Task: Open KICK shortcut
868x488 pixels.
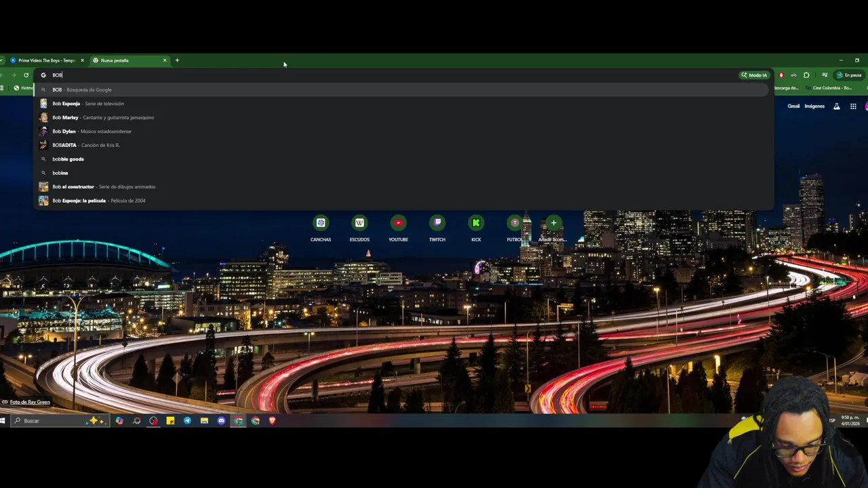Action: tap(476, 228)
